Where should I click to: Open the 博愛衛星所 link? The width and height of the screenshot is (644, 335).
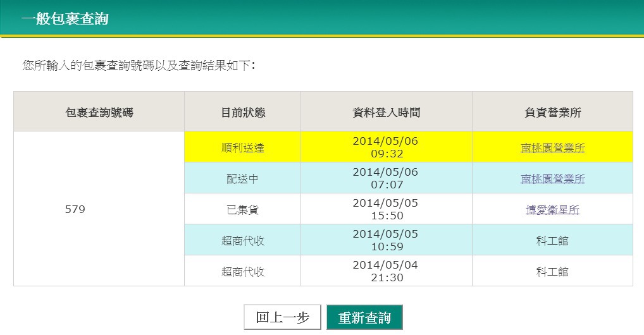552,209
